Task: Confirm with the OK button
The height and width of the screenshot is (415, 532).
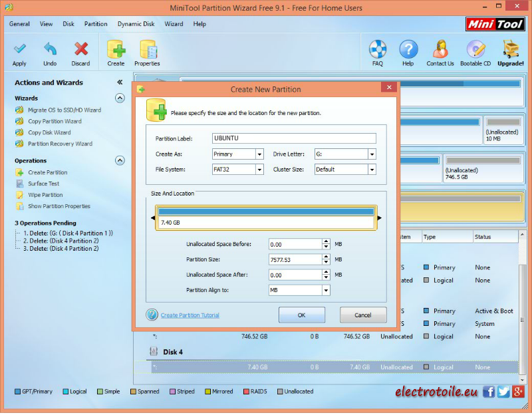Action: [x=302, y=315]
